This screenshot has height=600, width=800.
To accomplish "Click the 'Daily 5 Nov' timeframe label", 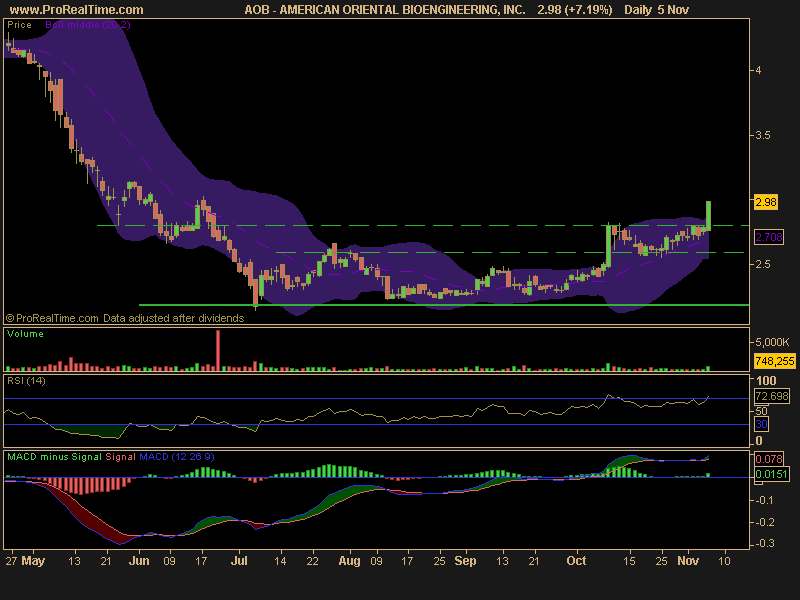I will point(656,10).
